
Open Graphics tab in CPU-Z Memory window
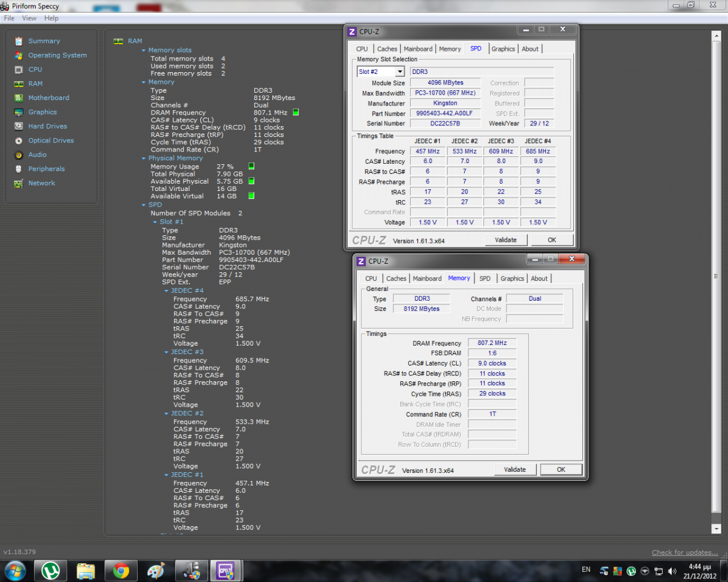[512, 279]
